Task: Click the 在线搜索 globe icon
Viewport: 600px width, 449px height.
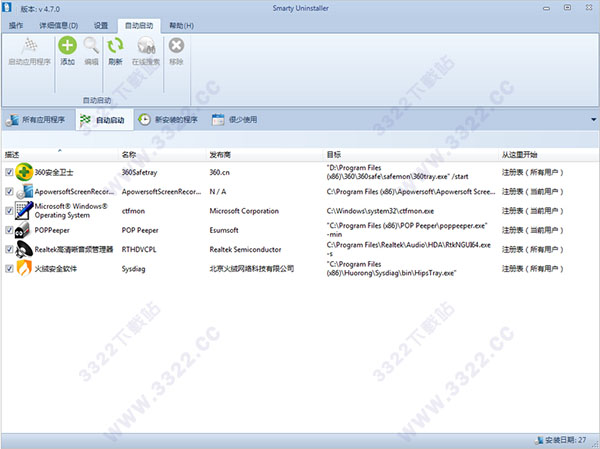Action: [146, 46]
